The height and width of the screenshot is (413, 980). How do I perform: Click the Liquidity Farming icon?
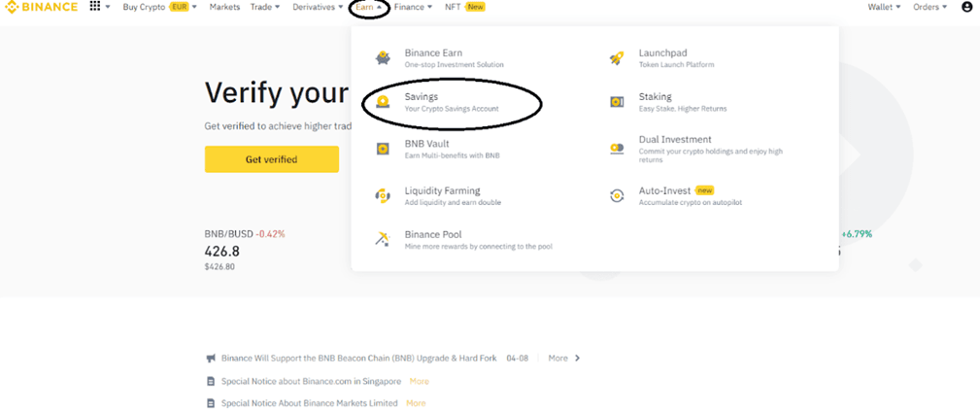(384, 195)
